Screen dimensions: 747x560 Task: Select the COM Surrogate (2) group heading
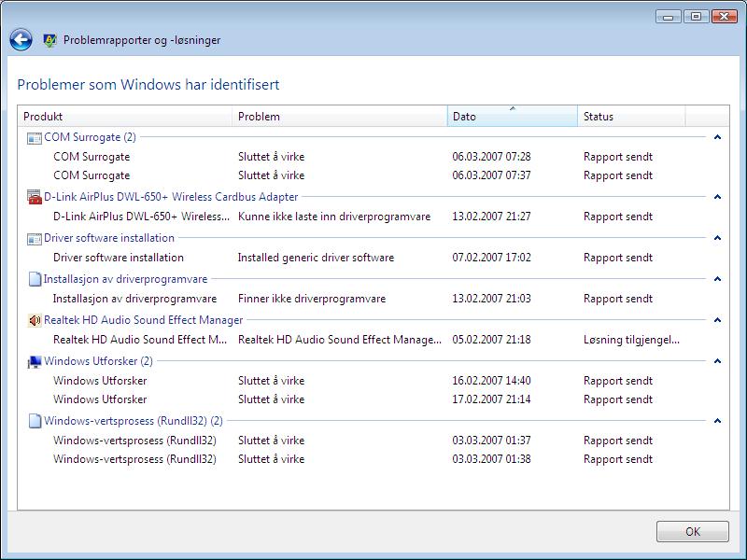(x=90, y=137)
